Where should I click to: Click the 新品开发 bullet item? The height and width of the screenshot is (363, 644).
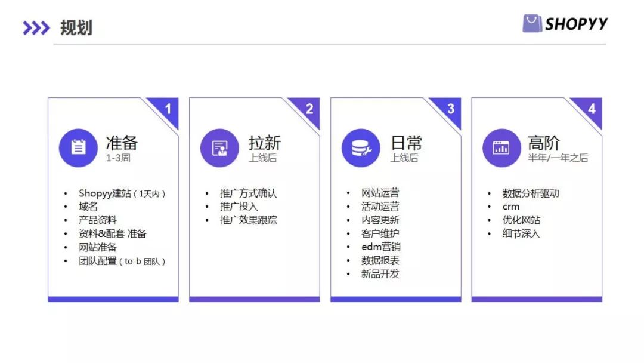(x=380, y=274)
